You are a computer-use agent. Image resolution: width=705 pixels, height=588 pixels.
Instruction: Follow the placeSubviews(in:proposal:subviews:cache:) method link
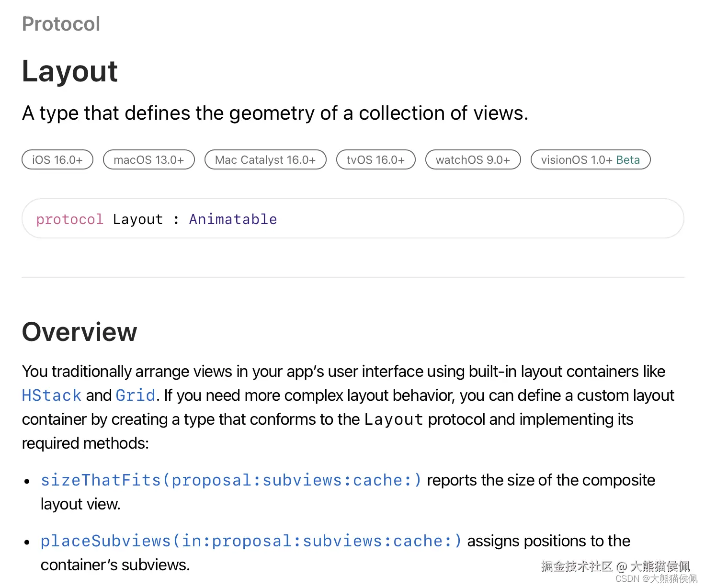coord(251,541)
